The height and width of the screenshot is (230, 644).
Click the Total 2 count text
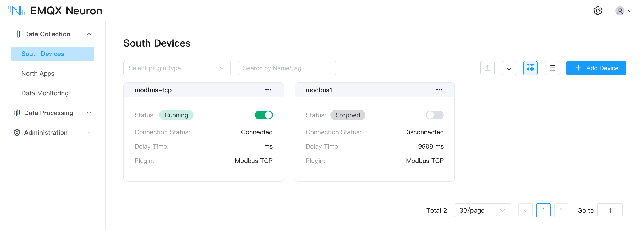coord(436,210)
